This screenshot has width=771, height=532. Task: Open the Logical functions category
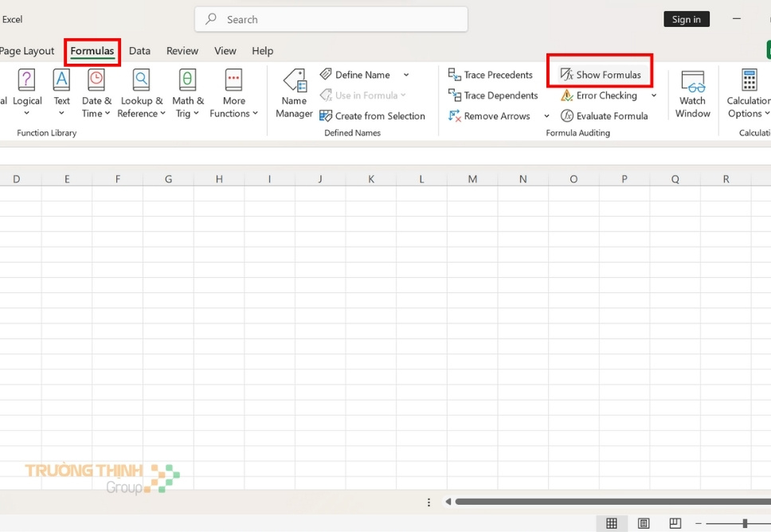pyautogui.click(x=26, y=92)
